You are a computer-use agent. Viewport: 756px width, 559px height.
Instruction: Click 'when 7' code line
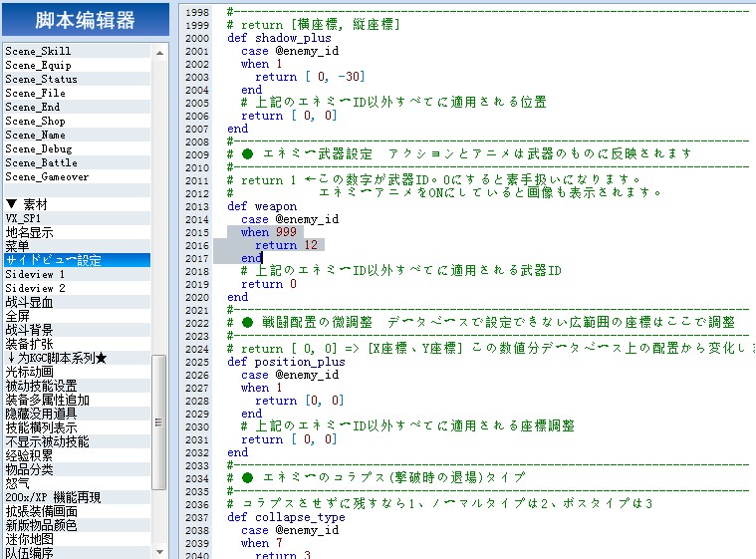[x=262, y=543]
